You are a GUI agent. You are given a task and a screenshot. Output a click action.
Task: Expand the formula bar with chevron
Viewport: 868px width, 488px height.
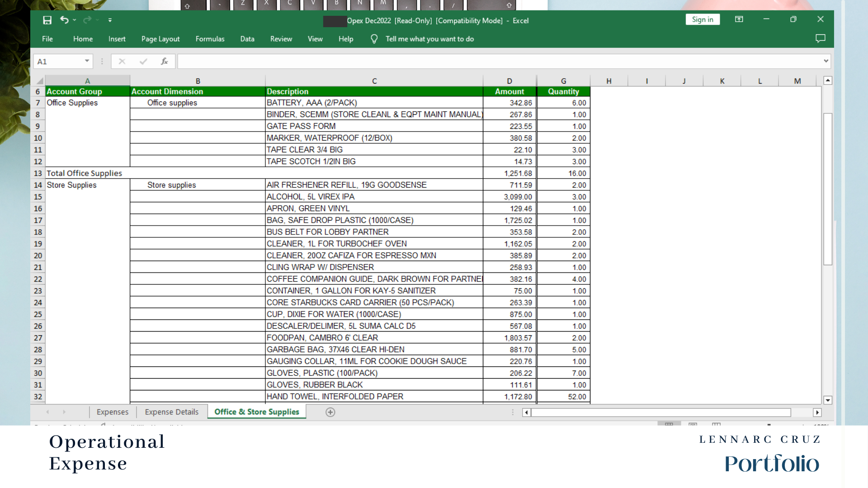826,61
